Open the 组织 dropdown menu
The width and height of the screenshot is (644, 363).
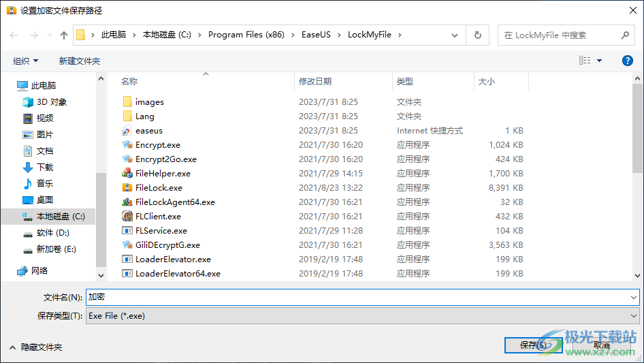click(x=25, y=61)
